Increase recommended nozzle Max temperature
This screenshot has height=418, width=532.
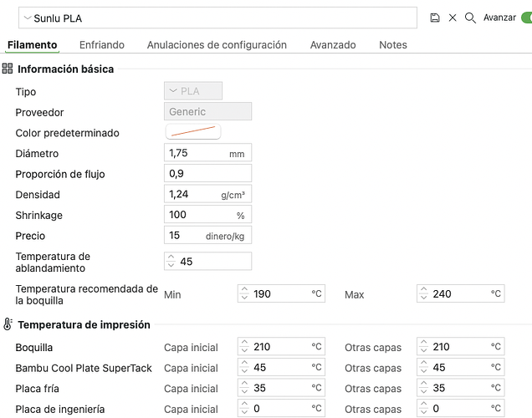point(424,290)
